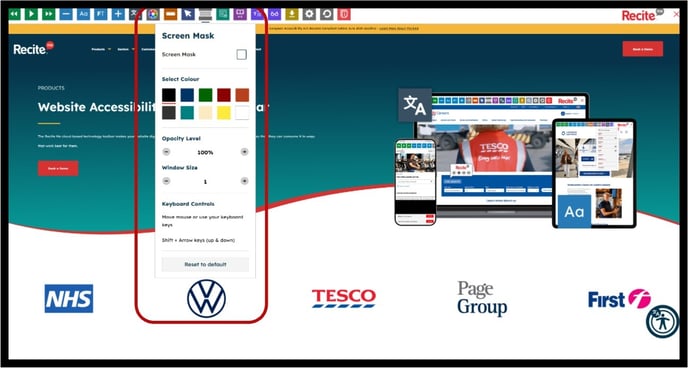
Task: Click the rewind button in the toolbar
Action: pos(14,14)
